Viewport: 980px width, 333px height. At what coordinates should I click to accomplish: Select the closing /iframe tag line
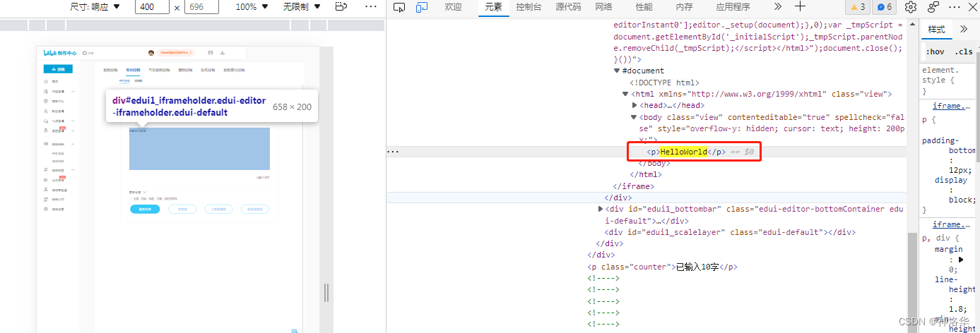[633, 186]
